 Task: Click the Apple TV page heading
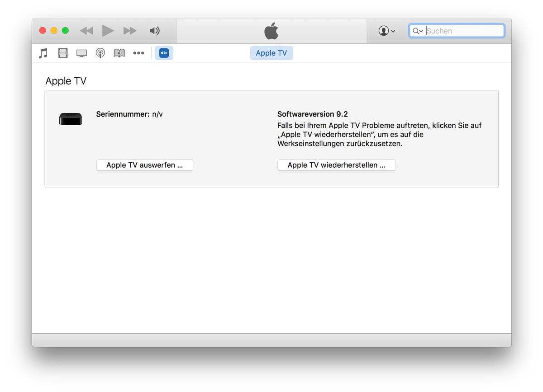[x=66, y=81]
